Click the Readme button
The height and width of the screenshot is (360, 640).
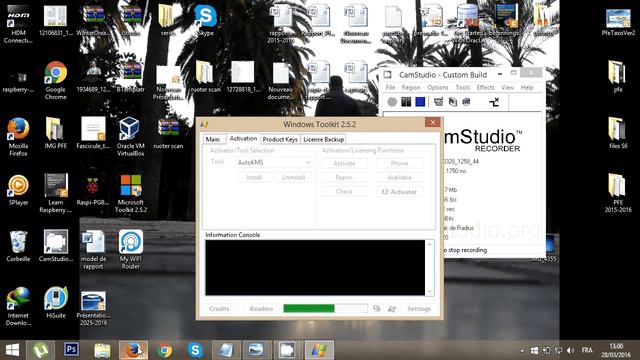(261, 309)
